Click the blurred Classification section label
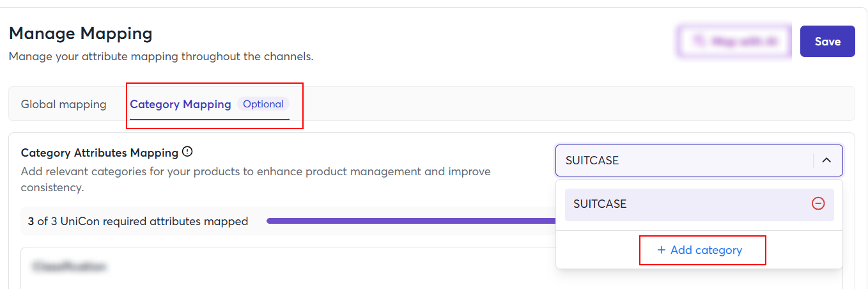This screenshot has height=289, width=868. tap(69, 266)
